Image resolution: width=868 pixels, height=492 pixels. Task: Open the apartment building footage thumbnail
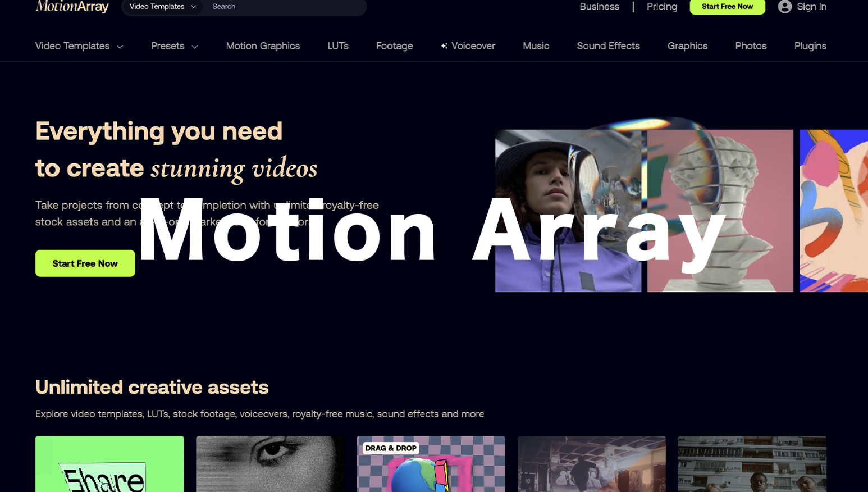click(x=752, y=464)
